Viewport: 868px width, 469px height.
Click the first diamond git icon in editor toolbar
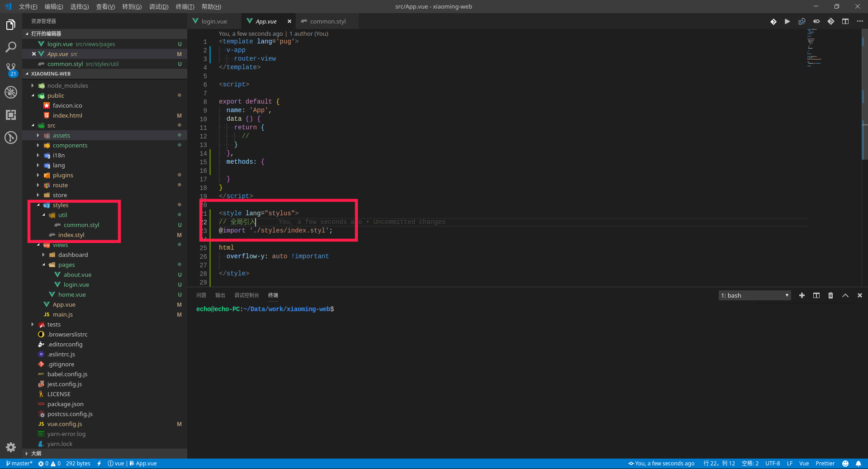[x=773, y=21]
